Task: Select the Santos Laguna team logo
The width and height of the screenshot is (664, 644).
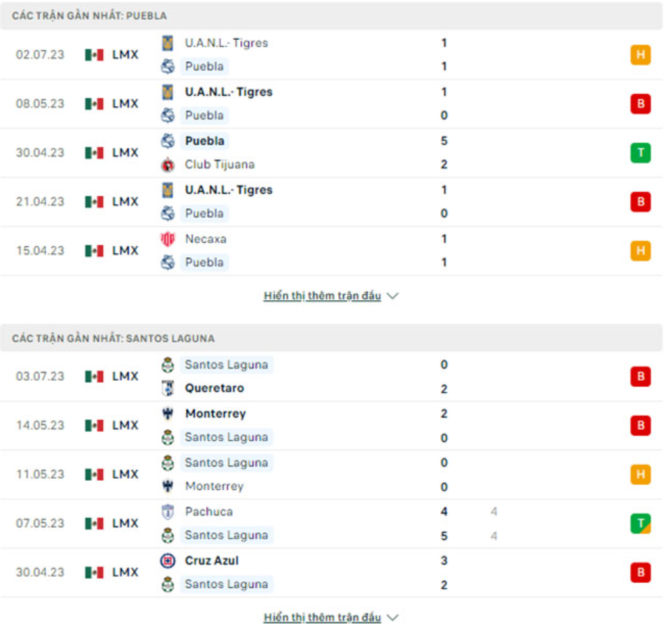Action: click(x=167, y=364)
